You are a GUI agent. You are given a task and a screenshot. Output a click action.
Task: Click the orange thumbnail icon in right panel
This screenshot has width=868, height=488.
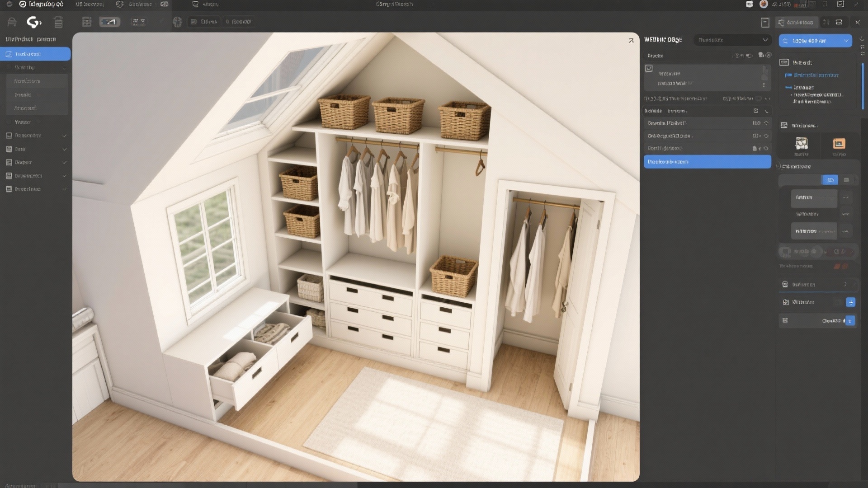click(x=839, y=144)
